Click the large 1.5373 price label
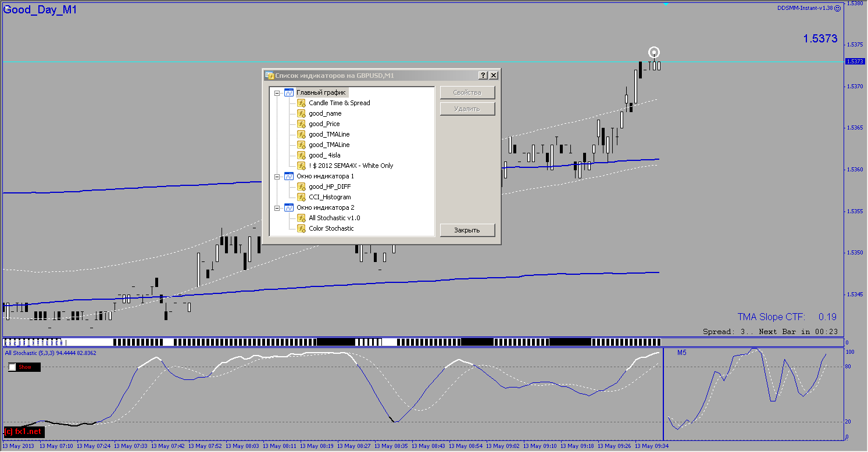 click(x=820, y=39)
